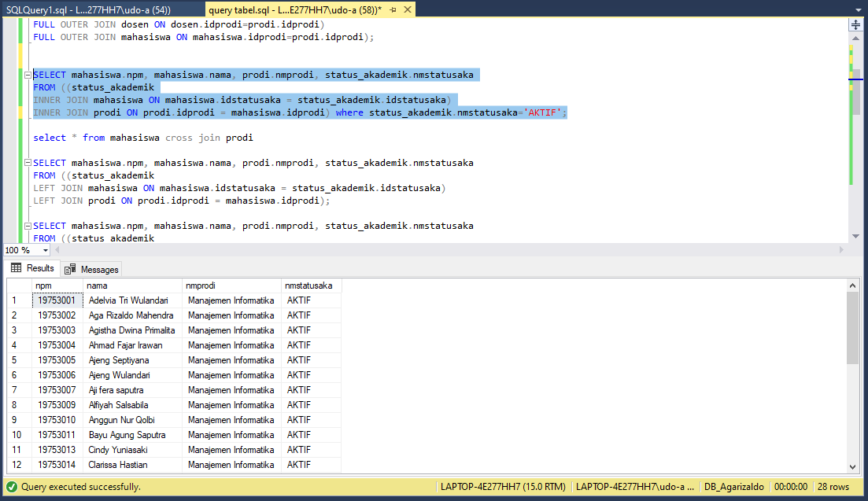Select row header number 12
This screenshot has width=868, height=501.
point(20,465)
